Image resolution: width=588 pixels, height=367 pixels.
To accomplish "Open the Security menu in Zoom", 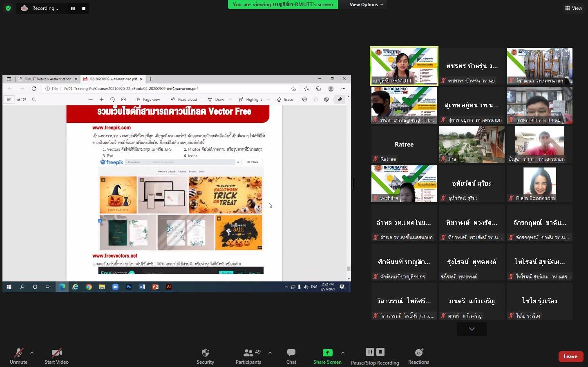I will pyautogui.click(x=205, y=356).
